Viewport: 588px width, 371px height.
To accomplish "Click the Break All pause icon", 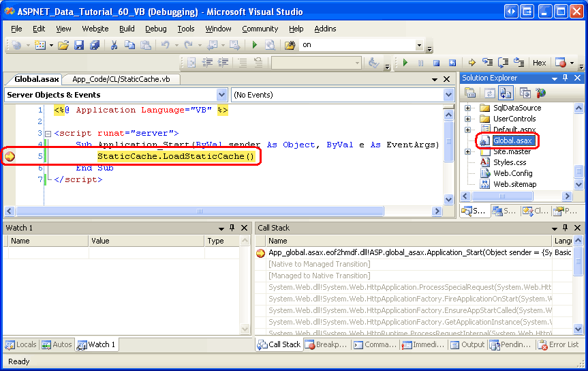I will pos(420,63).
